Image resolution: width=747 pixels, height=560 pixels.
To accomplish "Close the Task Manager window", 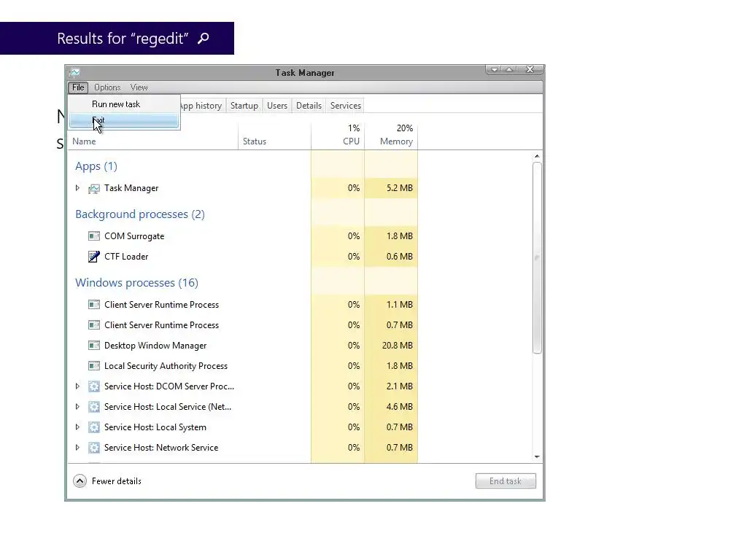I will click(x=530, y=69).
